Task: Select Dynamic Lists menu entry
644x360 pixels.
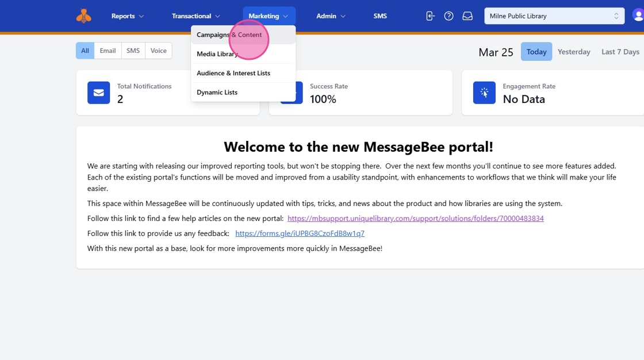Action: [243, 93]
